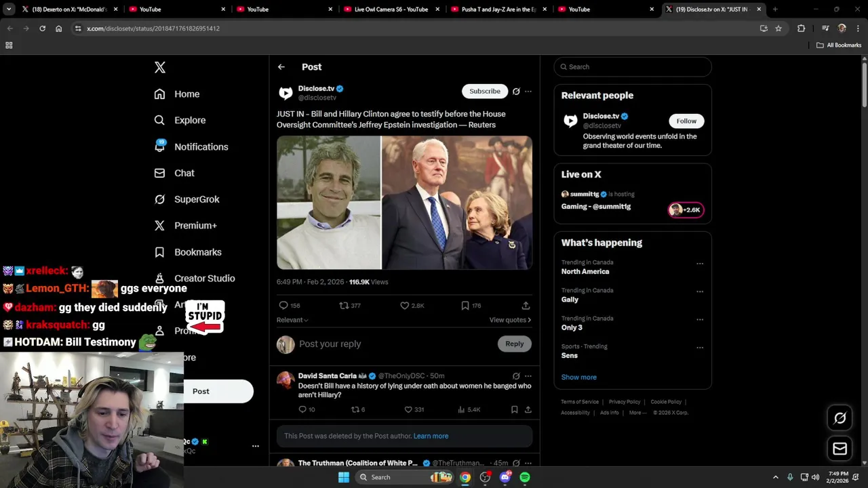Open SuperGrok in the sidebar
Image resolution: width=868 pixels, height=488 pixels.
pyautogui.click(x=186, y=199)
